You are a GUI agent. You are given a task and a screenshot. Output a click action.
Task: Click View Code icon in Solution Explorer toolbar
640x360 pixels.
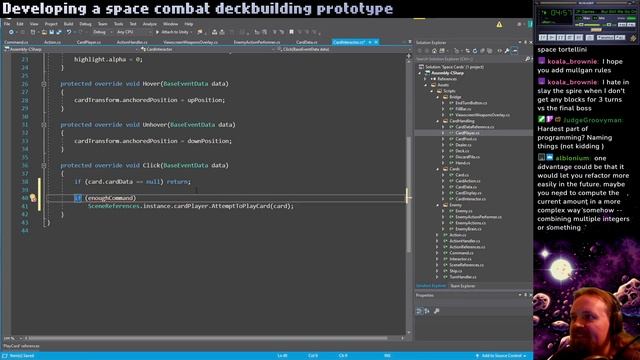tap(499, 51)
